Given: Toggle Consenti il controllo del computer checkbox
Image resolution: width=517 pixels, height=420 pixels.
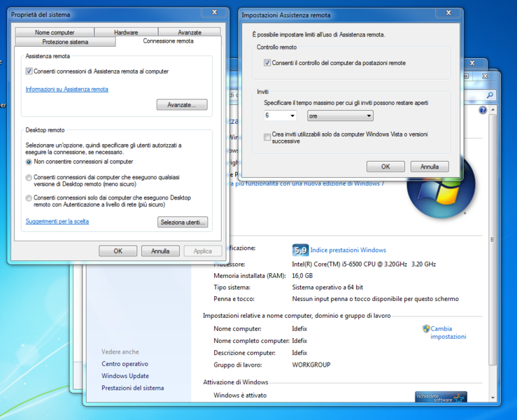Looking at the screenshot, I should (x=267, y=63).
